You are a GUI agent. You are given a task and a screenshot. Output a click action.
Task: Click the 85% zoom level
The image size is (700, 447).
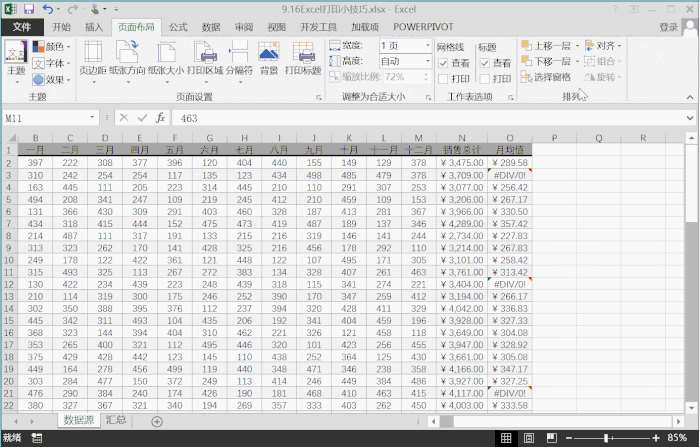click(677, 438)
